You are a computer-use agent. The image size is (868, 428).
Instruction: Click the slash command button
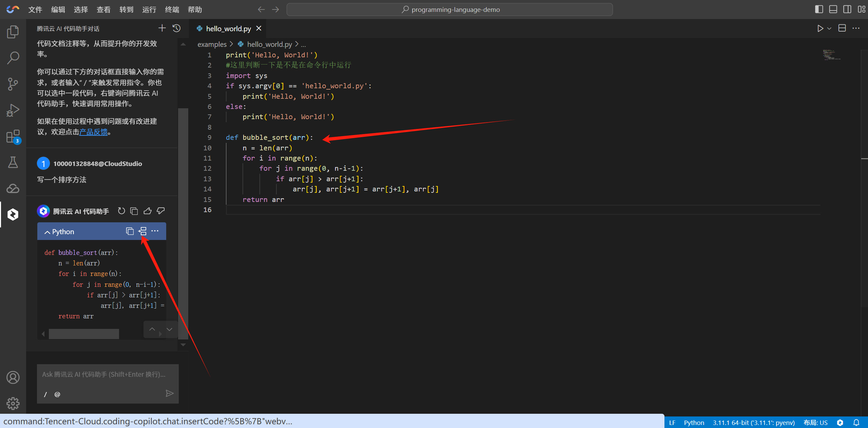[x=45, y=394]
